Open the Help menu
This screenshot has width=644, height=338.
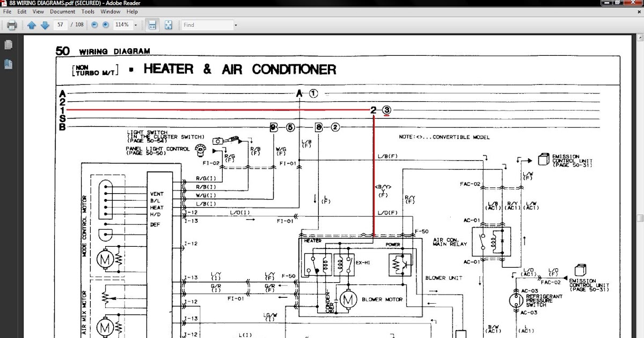132,11
